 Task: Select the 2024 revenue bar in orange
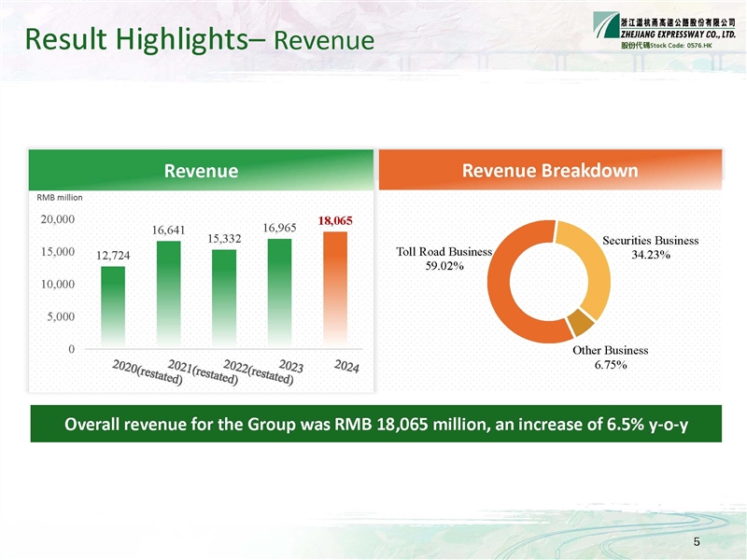[334, 289]
